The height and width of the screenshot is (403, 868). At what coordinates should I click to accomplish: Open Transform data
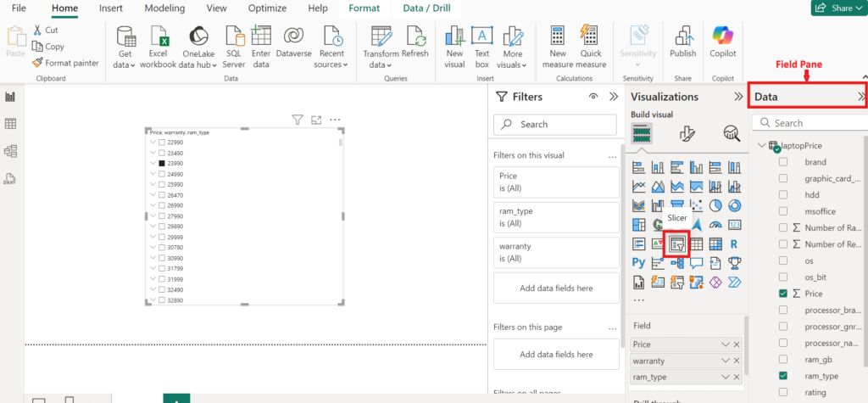coord(381,48)
